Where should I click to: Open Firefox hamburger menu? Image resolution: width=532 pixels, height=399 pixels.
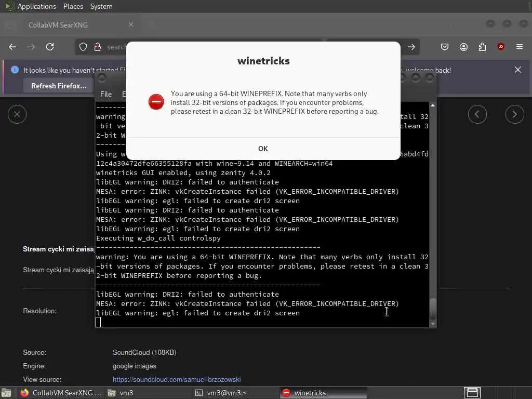pyautogui.click(x=520, y=47)
